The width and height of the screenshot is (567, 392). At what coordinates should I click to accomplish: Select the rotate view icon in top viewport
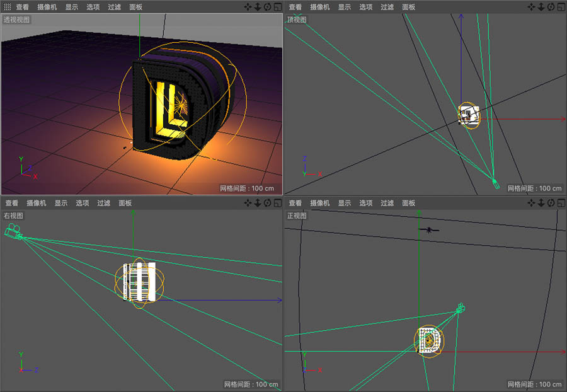click(551, 7)
